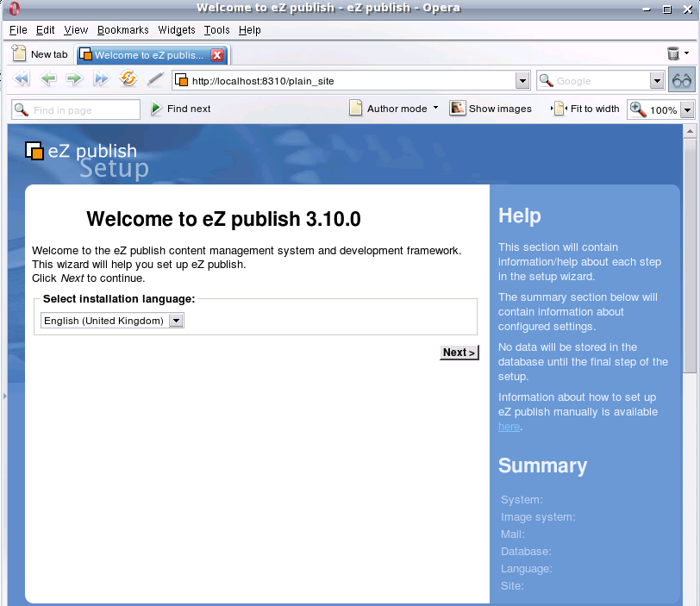Screen dimensions: 700x606
Task: Open the File menu
Action: tap(18, 30)
